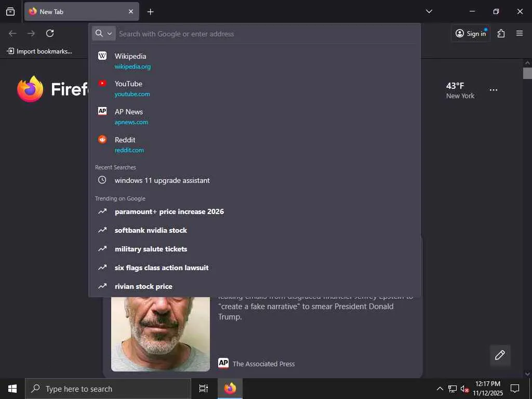Click the clock icon beside the recent search
532x399 pixels.
[102, 180]
